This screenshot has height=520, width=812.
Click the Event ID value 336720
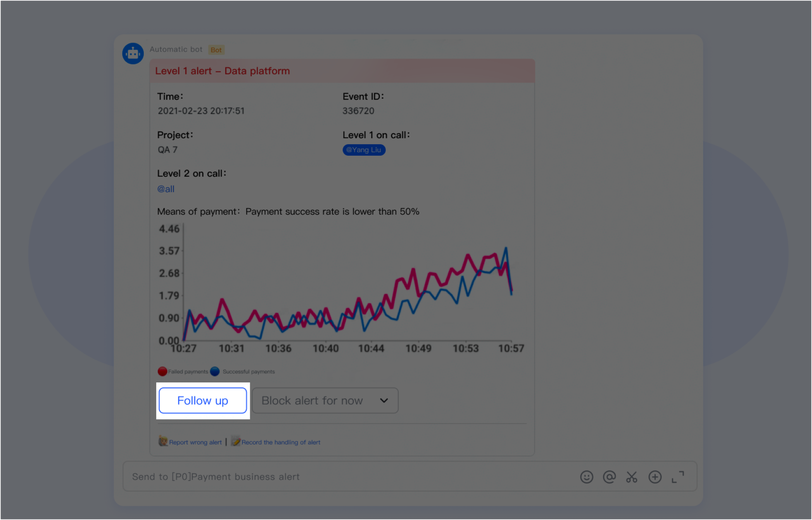[x=358, y=111]
